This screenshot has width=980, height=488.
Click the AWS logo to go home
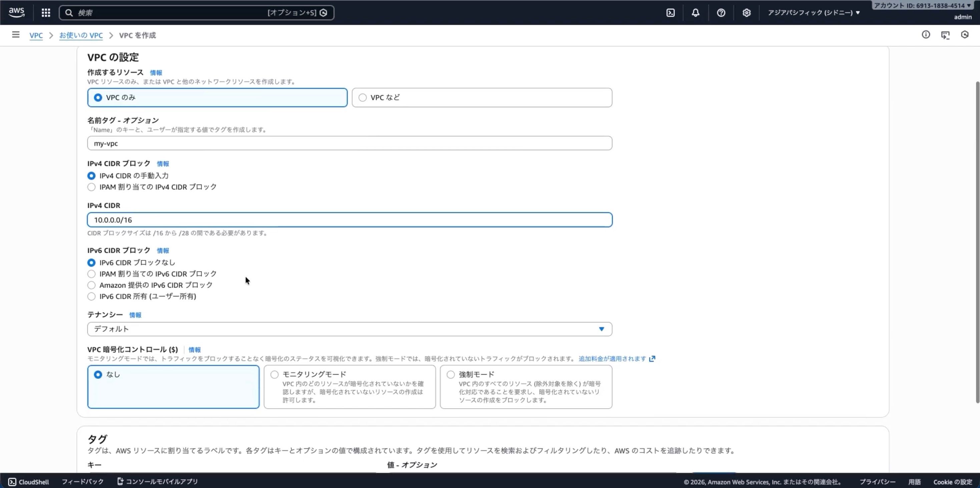point(16,12)
